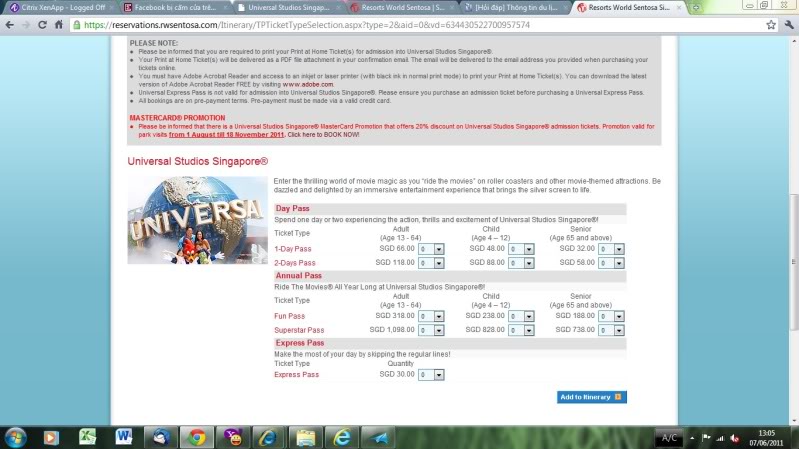The image size is (799, 449).
Task: Open 1-Day Pass Child quantity dropdown
Action: (x=521, y=249)
